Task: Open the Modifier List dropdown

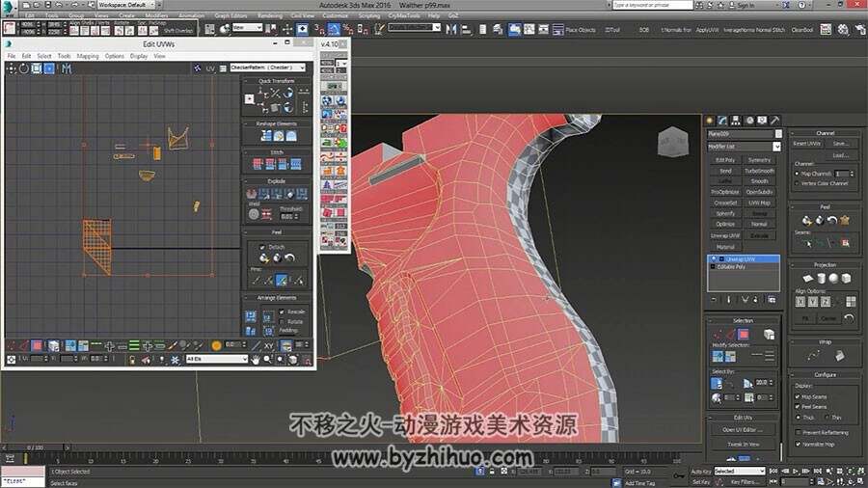Action: 744,147
